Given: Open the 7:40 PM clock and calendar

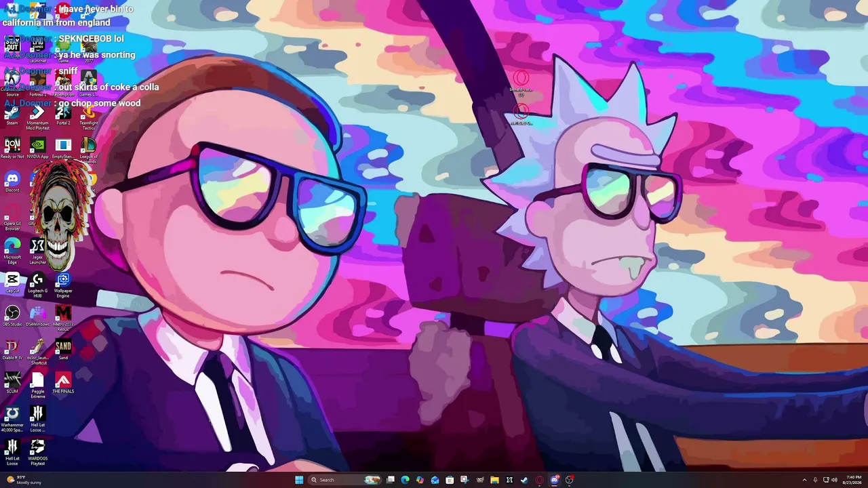Looking at the screenshot, I should pos(854,480).
